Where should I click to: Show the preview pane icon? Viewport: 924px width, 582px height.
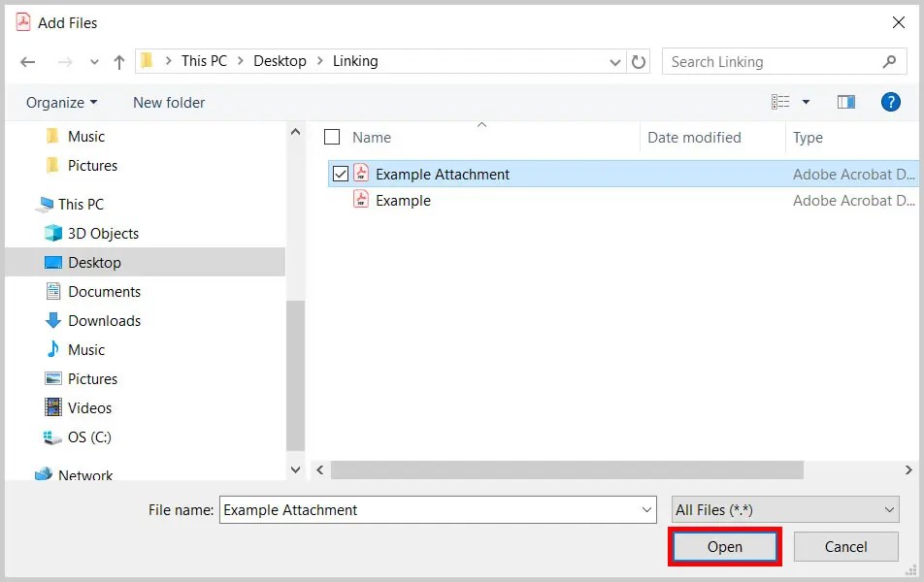click(845, 102)
